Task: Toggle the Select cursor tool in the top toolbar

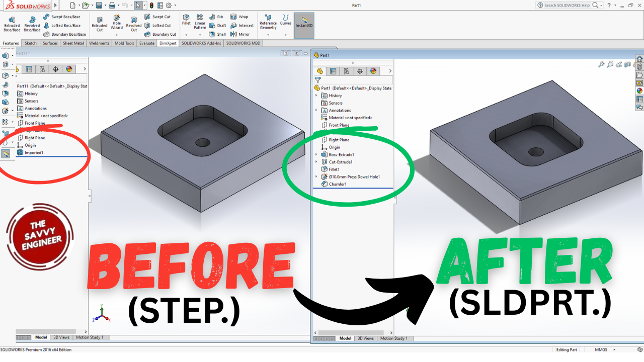Action: (x=138, y=5)
